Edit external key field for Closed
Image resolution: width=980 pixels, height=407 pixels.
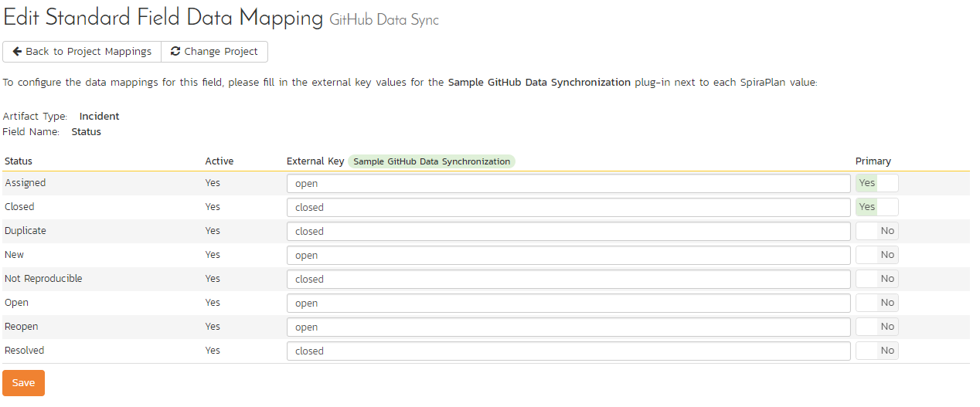569,207
